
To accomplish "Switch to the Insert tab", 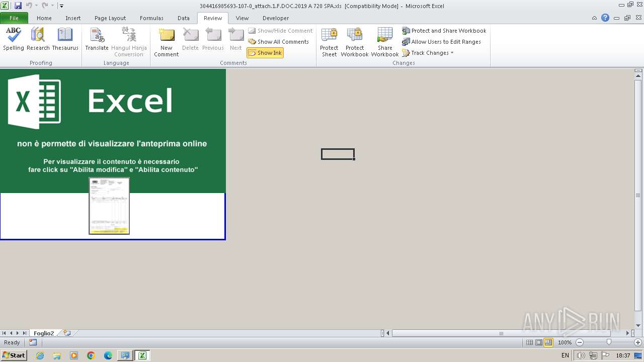I will pos(73,18).
